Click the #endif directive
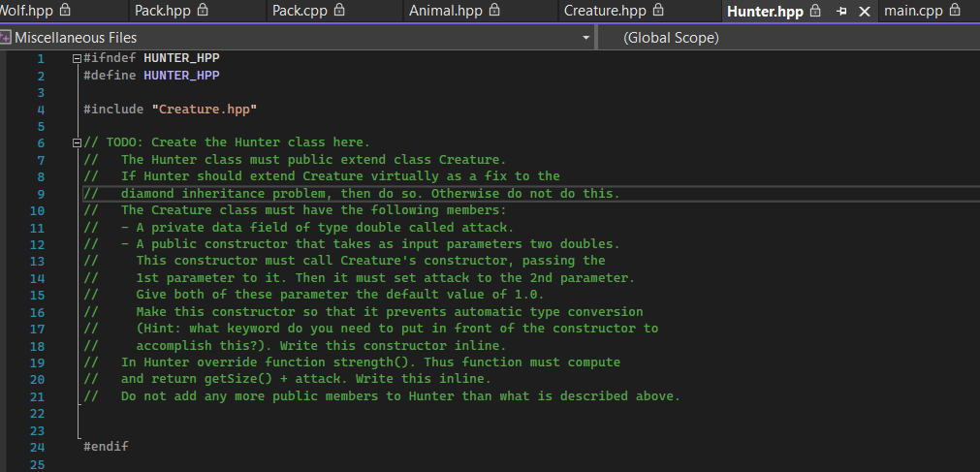Image resolution: width=980 pixels, height=472 pixels. click(106, 447)
